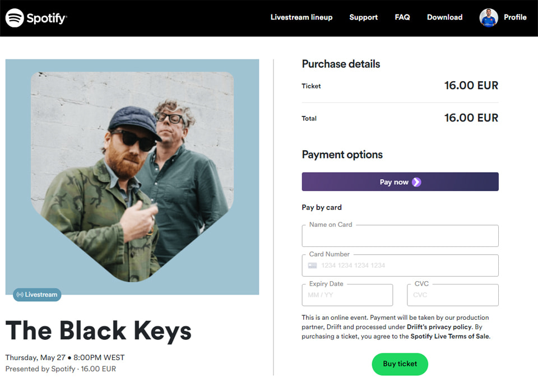Go to the Support page

363,17
